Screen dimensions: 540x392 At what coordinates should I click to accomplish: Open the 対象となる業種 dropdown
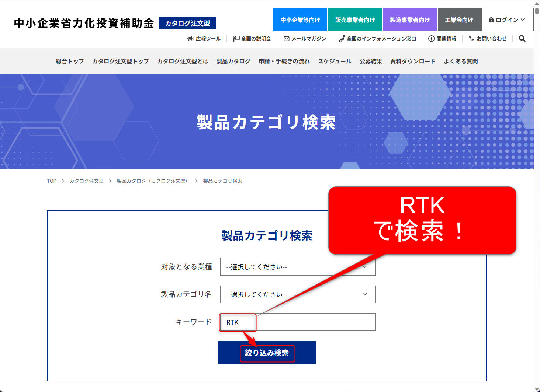tap(298, 267)
